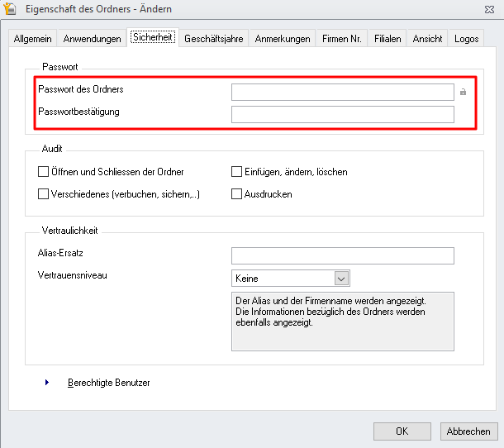Click the Alias-Ersatz input field
Screen dimensions: 504x448
pyautogui.click(x=343, y=255)
